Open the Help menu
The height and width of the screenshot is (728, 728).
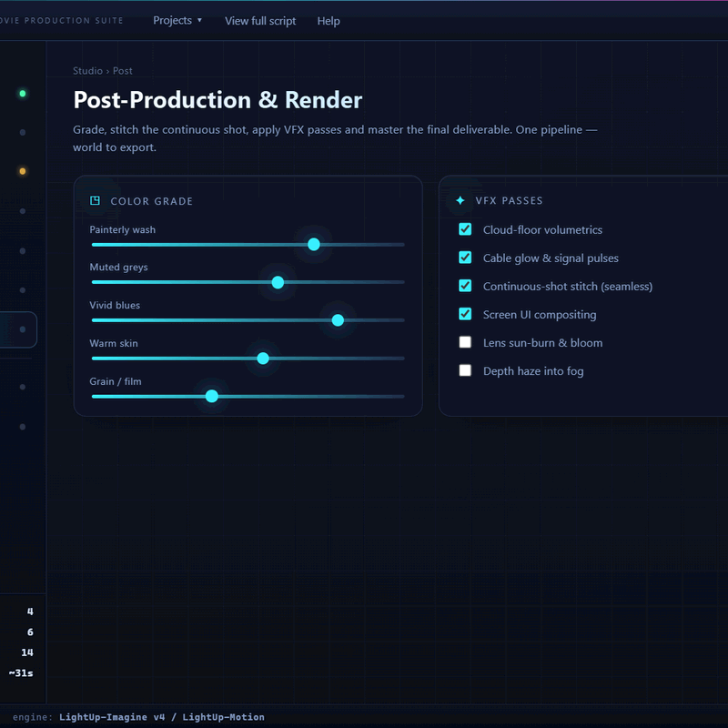[x=329, y=21]
